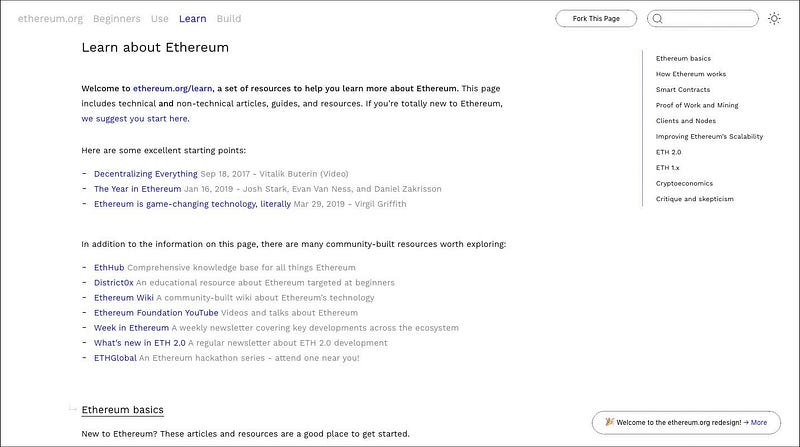800x447 pixels.
Task: Jump to Smart Contracts in sidebar
Action: 683,89
